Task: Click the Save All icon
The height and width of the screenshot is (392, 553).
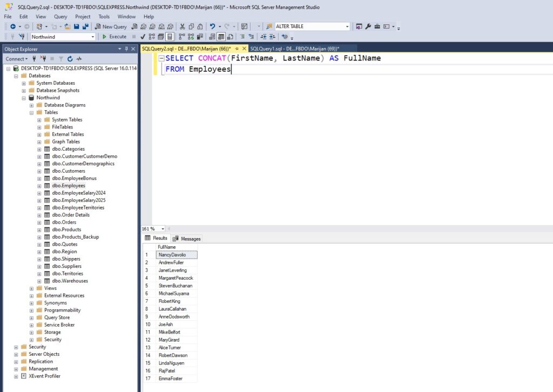Action: click(85, 26)
